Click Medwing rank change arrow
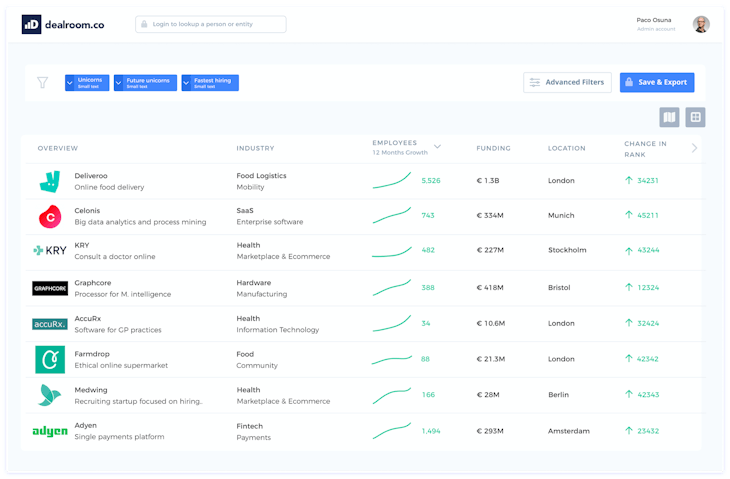730x479 pixels. coord(629,394)
